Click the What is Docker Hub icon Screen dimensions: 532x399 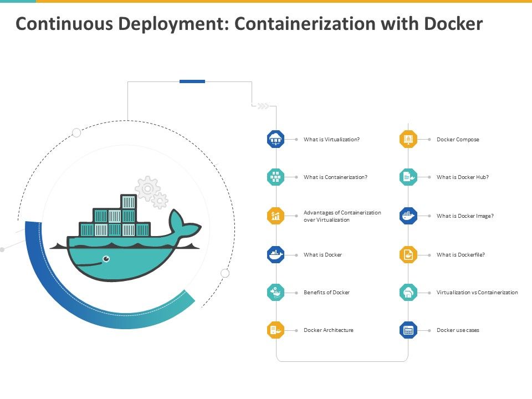click(x=408, y=177)
